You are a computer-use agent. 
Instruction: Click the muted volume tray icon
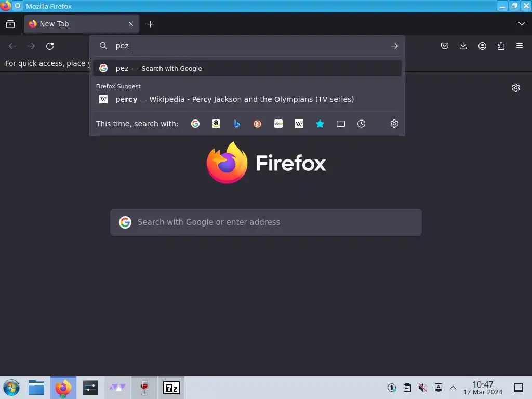coord(422,388)
